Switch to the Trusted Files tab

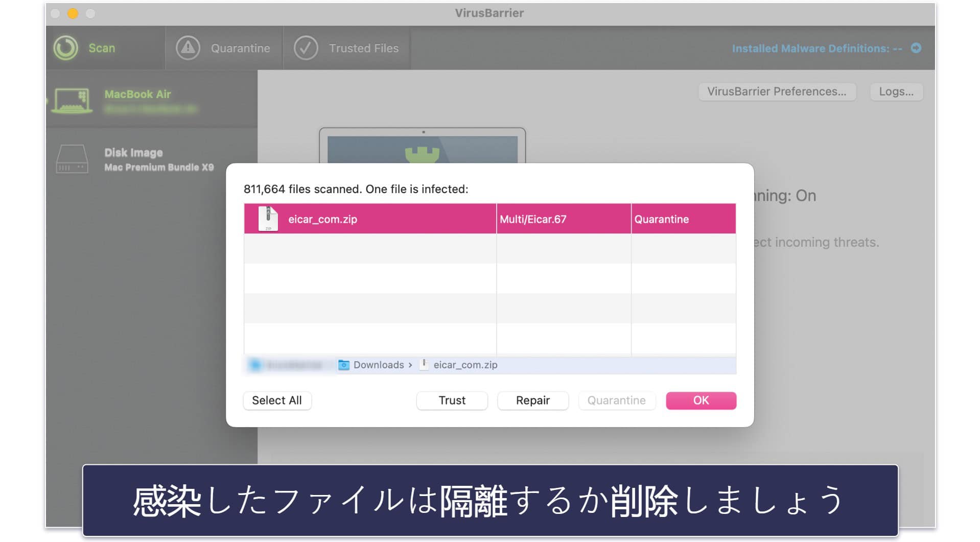pos(347,48)
